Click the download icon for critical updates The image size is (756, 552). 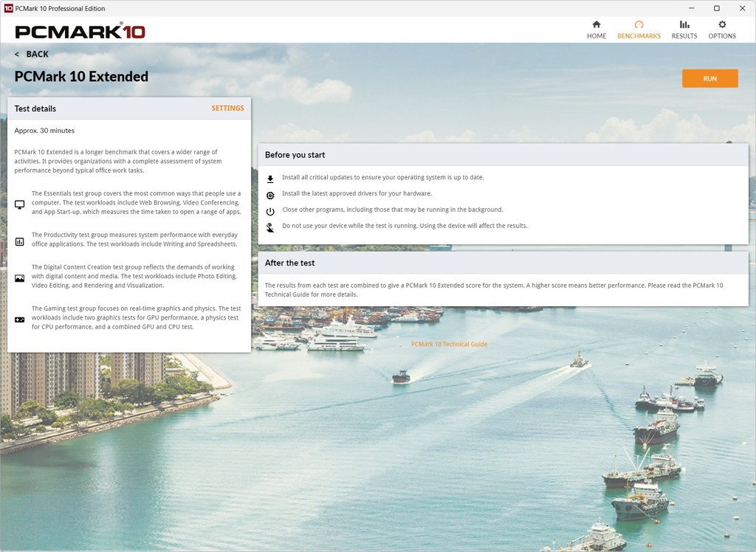point(270,179)
